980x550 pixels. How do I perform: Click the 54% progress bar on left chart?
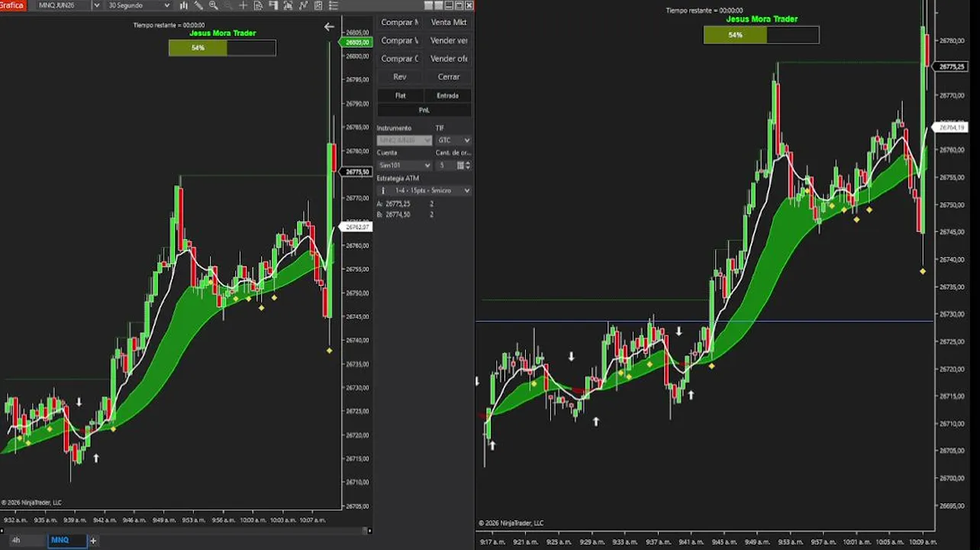coord(222,48)
